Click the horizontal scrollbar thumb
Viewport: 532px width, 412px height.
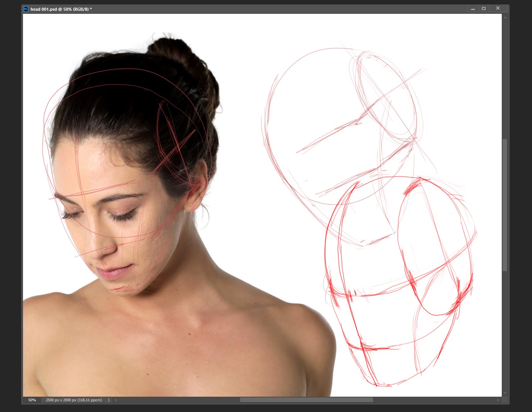(x=306, y=400)
